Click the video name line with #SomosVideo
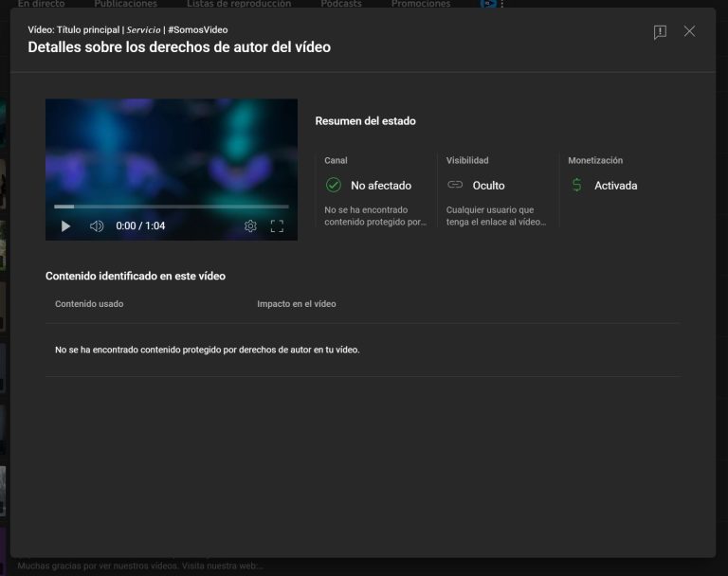Image resolution: width=728 pixels, height=576 pixels. click(x=128, y=29)
